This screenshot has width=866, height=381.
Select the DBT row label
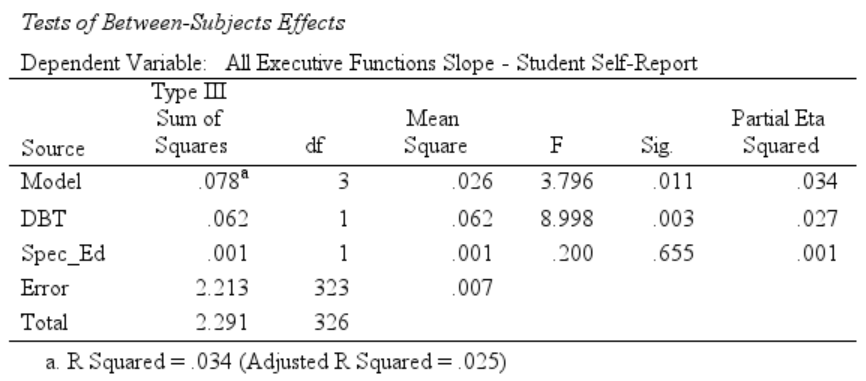(x=43, y=219)
